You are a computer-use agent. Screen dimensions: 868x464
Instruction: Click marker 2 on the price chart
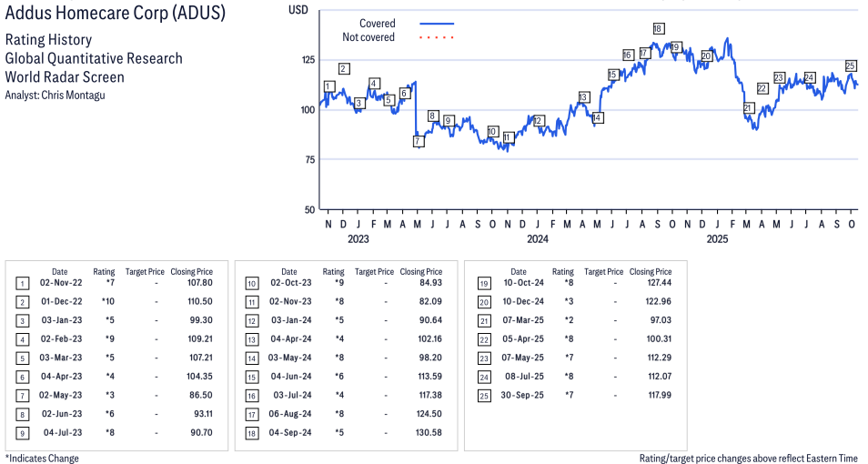[x=344, y=68]
